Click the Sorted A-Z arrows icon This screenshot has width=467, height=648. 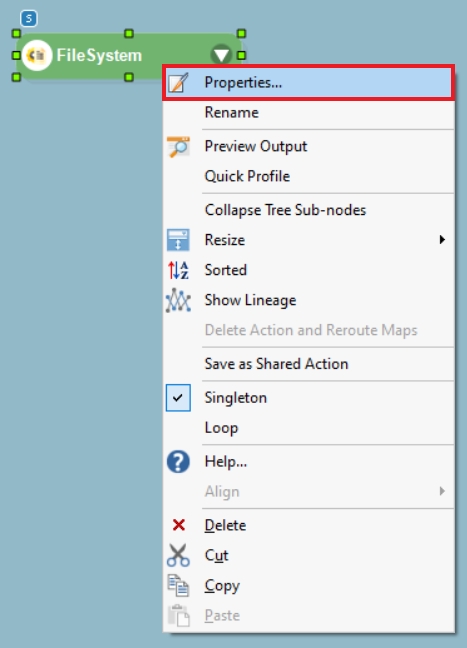tap(178, 270)
